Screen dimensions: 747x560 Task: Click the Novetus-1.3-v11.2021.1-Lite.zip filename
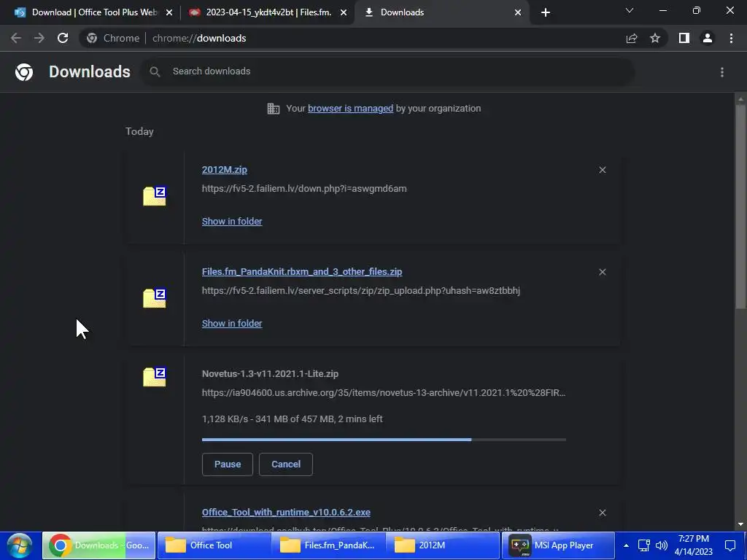[x=270, y=374]
